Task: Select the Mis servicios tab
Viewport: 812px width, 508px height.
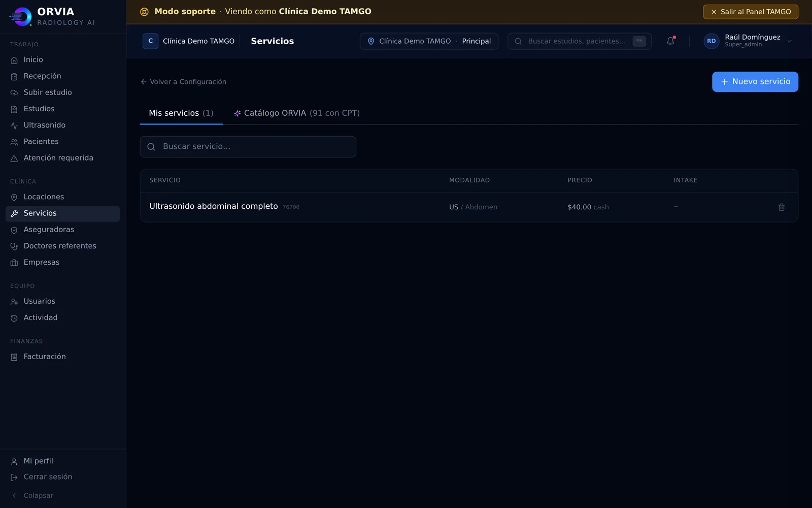Action: tap(181, 113)
